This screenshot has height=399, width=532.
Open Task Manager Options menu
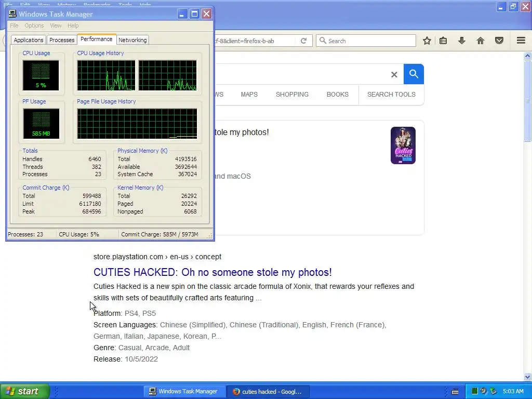[x=34, y=25]
